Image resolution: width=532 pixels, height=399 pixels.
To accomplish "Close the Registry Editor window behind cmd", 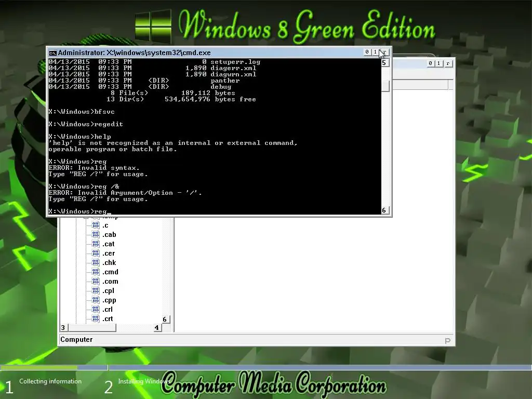I will [448, 63].
